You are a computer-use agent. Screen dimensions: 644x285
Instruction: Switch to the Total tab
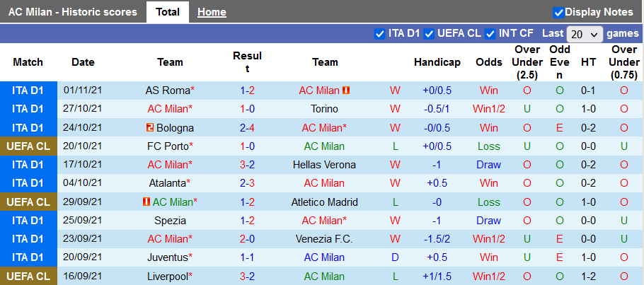(x=167, y=12)
